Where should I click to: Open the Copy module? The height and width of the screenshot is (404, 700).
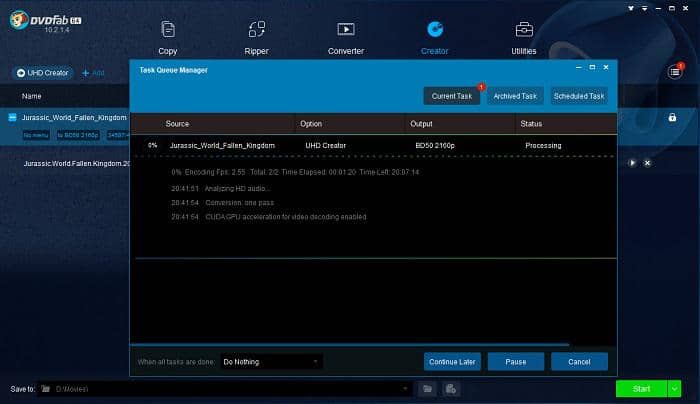[168, 38]
